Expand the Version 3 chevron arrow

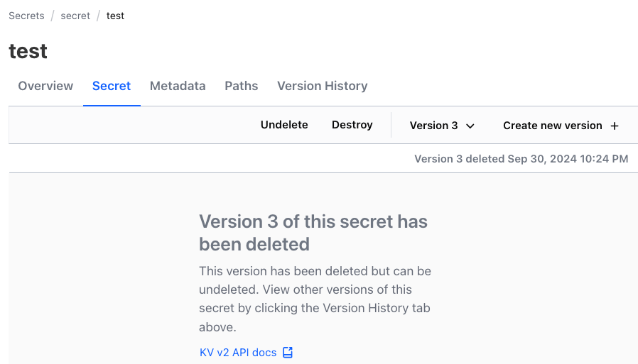(x=470, y=126)
